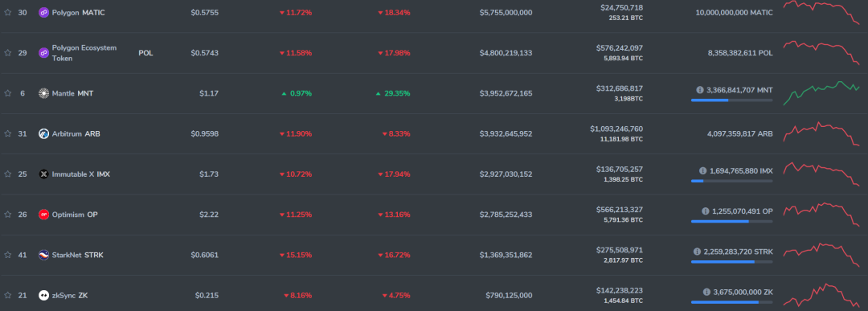
Task: Click POL price $0.5743
Action: 205,52
